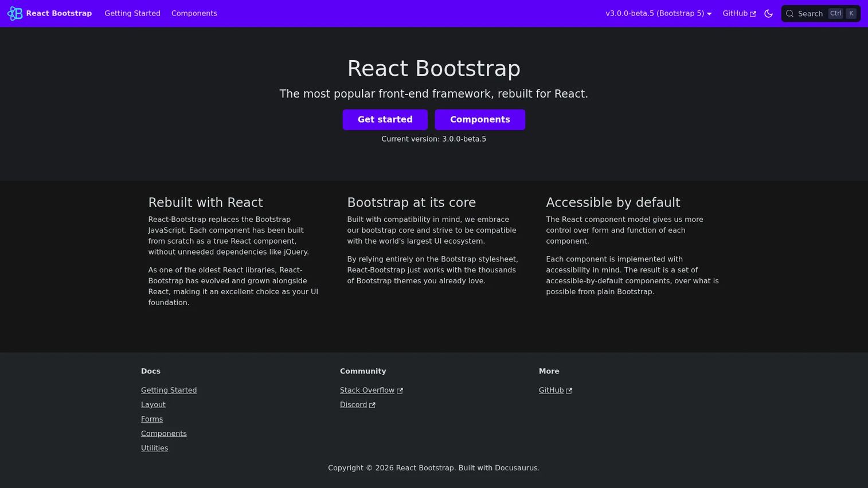The height and width of the screenshot is (488, 868).
Task: Click the K key hint in search
Action: (851, 13)
